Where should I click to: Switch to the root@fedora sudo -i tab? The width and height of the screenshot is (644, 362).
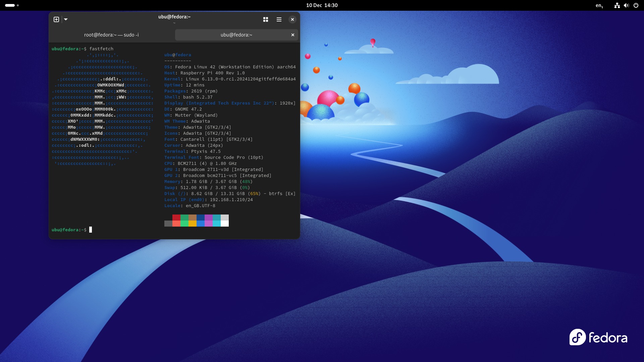pyautogui.click(x=111, y=35)
